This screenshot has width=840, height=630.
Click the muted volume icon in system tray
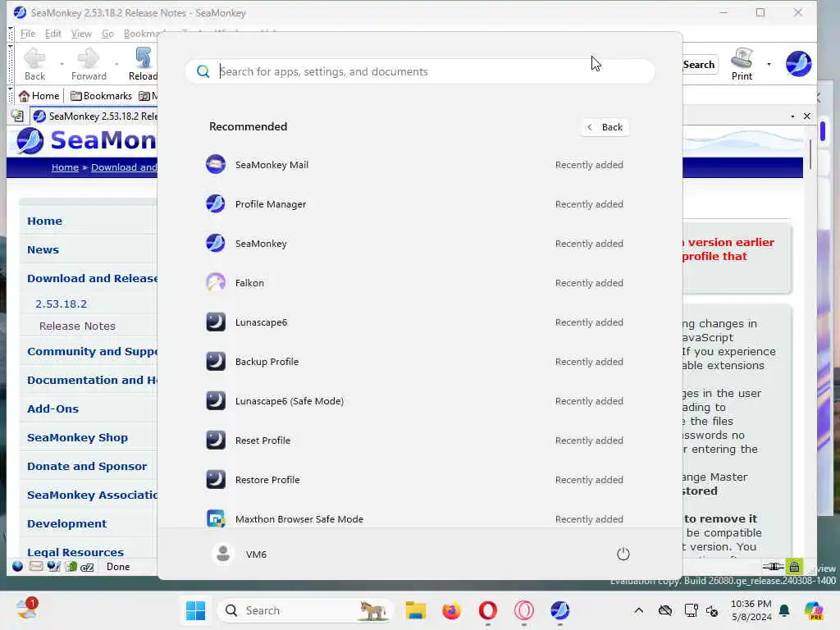[713, 610]
